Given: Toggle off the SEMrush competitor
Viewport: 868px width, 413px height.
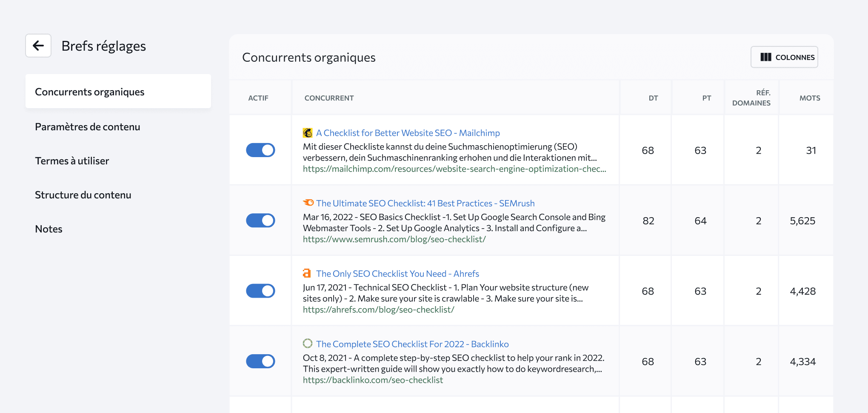Looking at the screenshot, I should click(260, 221).
